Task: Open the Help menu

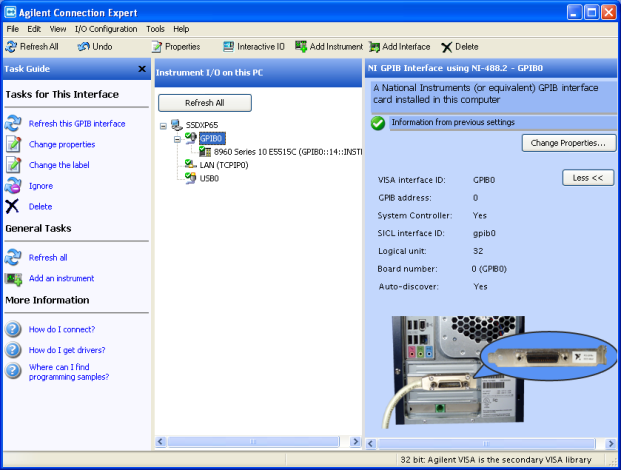Action: (181, 29)
